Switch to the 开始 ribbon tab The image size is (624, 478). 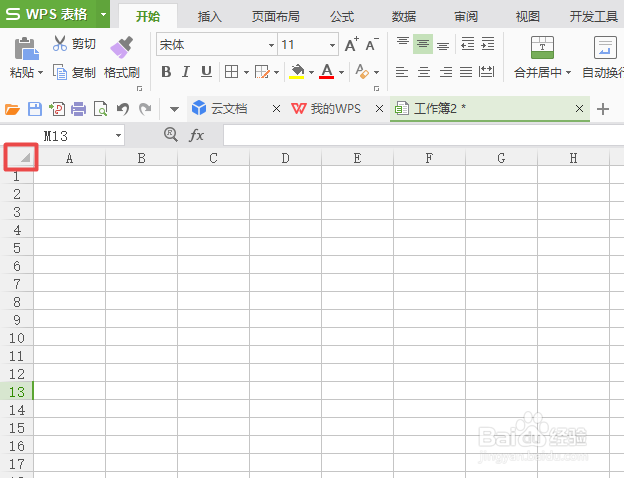click(x=148, y=16)
